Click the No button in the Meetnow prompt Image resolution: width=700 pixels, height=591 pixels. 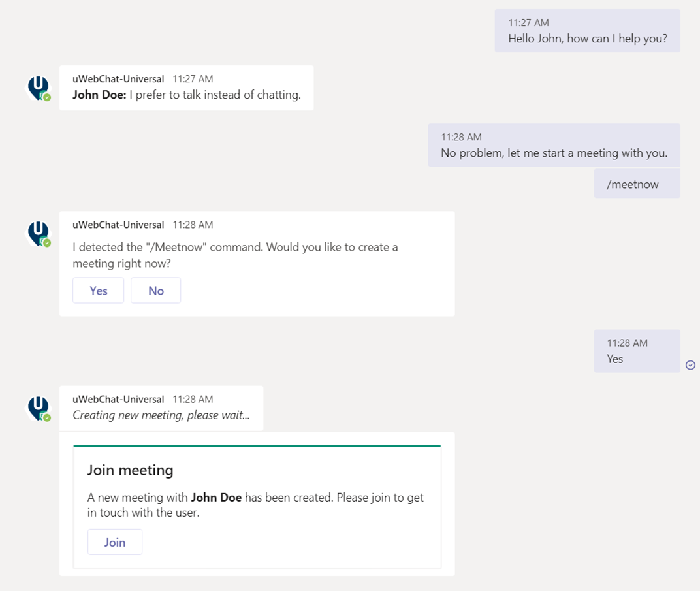155,290
